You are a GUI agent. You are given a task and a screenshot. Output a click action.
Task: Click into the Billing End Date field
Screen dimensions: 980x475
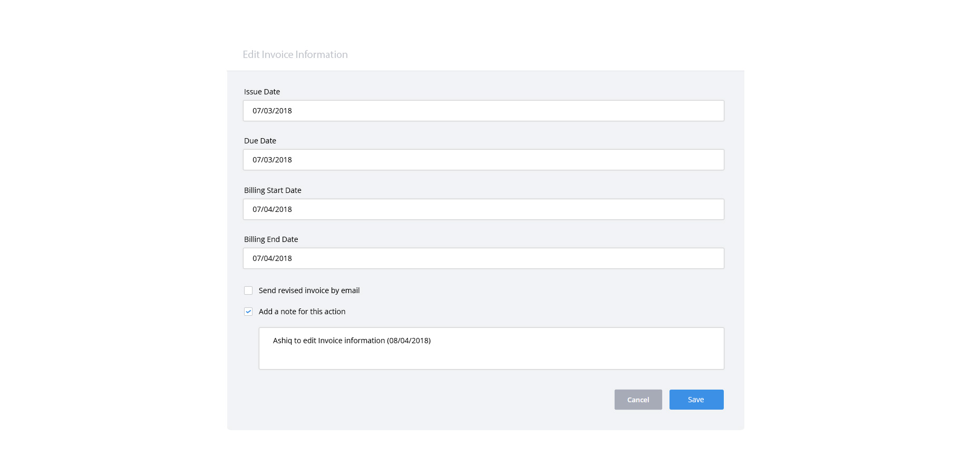point(483,258)
